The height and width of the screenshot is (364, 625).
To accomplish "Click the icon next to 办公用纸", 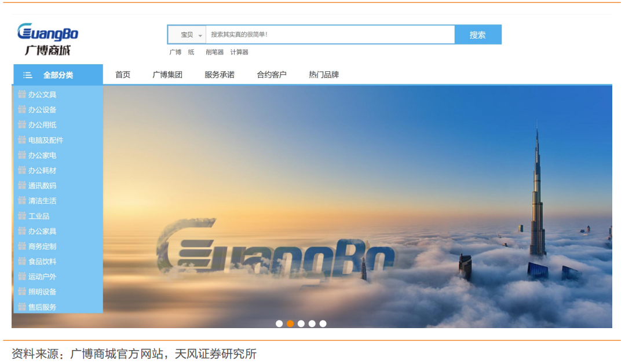I will tap(22, 124).
